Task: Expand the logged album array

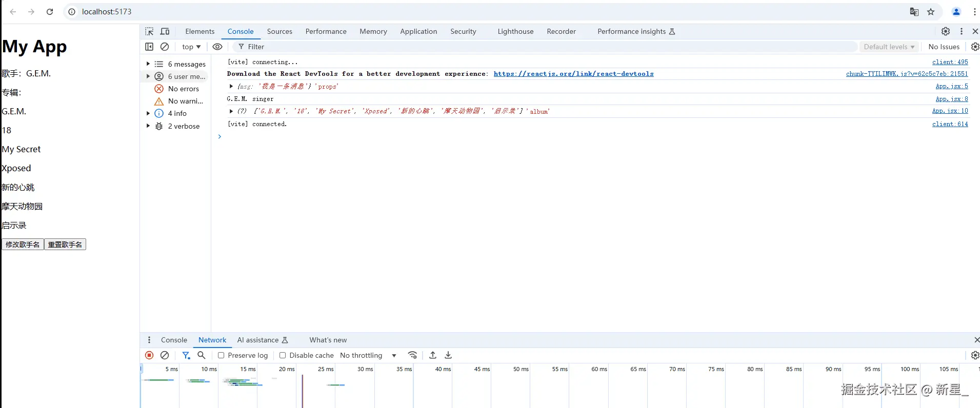Action: [231, 111]
